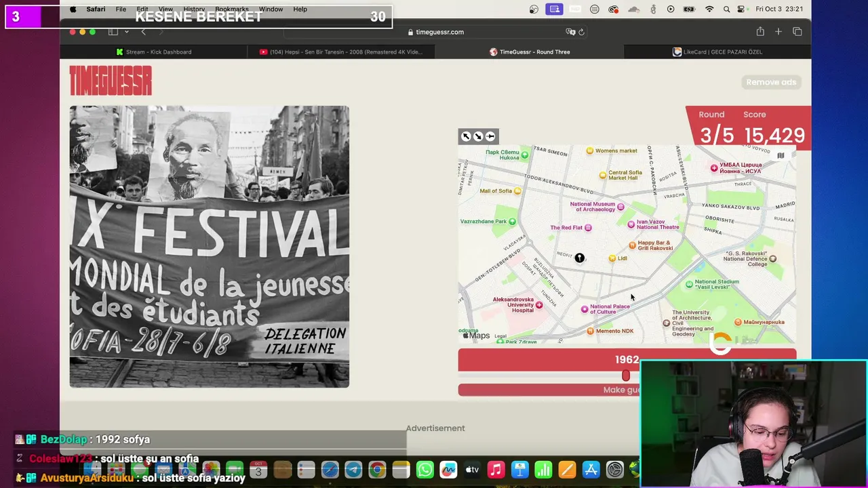Select the Memento NDK marker
The image size is (868, 488).
coord(590,331)
